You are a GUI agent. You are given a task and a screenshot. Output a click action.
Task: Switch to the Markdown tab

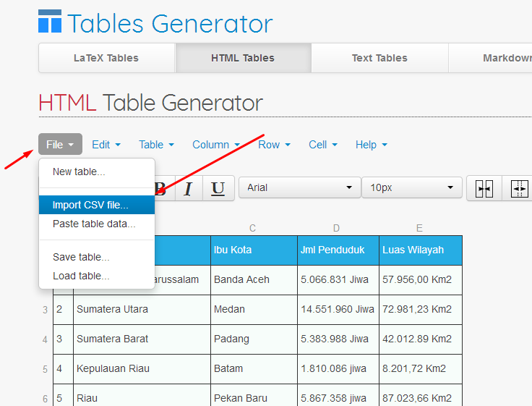[x=491, y=58]
